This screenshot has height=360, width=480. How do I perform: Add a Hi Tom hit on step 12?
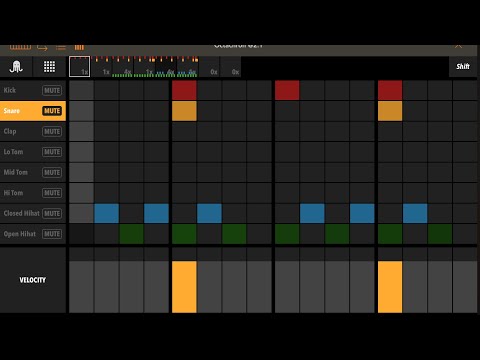[x=362, y=193]
